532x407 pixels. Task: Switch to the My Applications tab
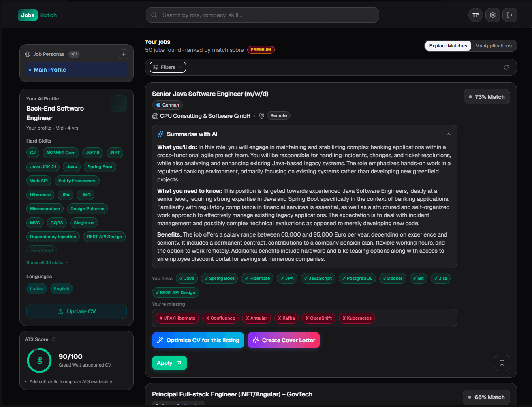(x=494, y=46)
